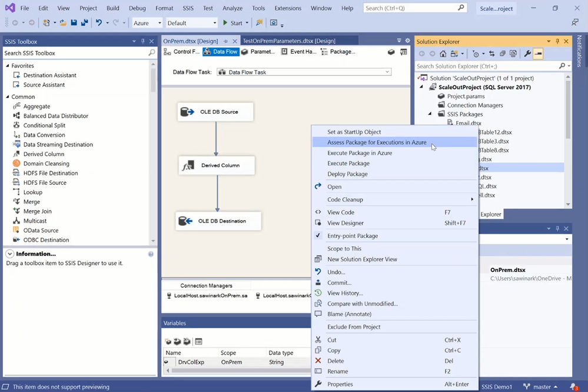
Task: Collapse the SSIS Packages folder
Action: [x=430, y=114]
